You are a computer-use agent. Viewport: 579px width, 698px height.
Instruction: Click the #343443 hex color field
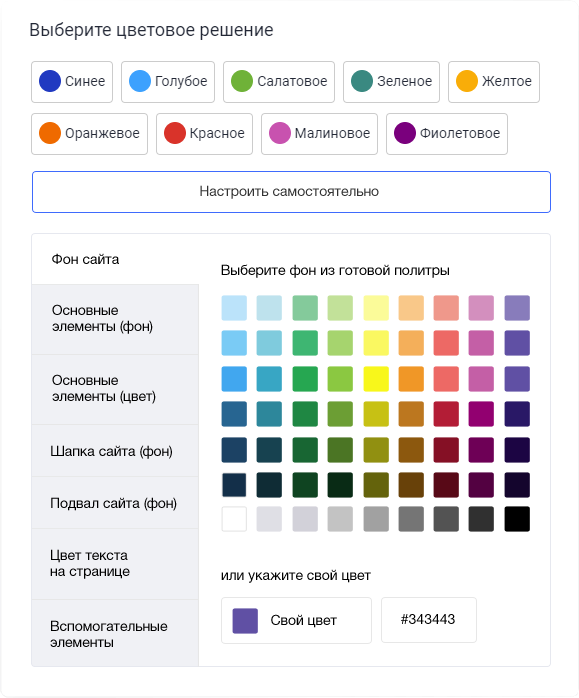(429, 620)
